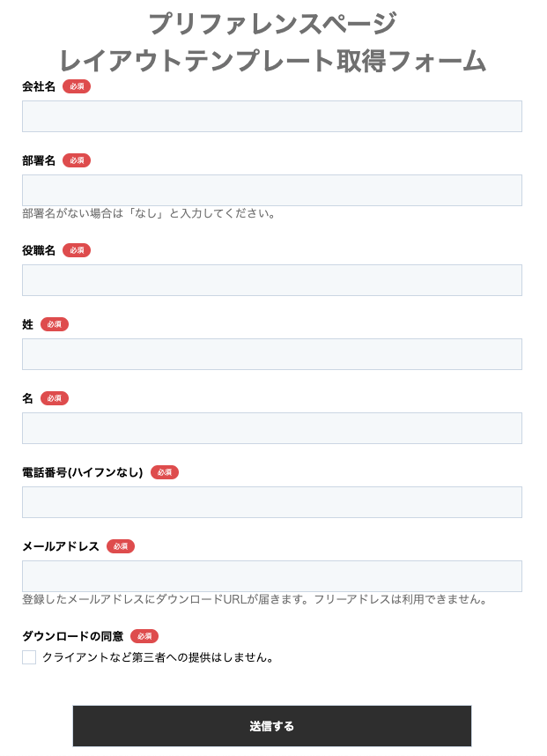
Task: Click the 電話番号(ハイフンなし) input field
Action: [271, 502]
